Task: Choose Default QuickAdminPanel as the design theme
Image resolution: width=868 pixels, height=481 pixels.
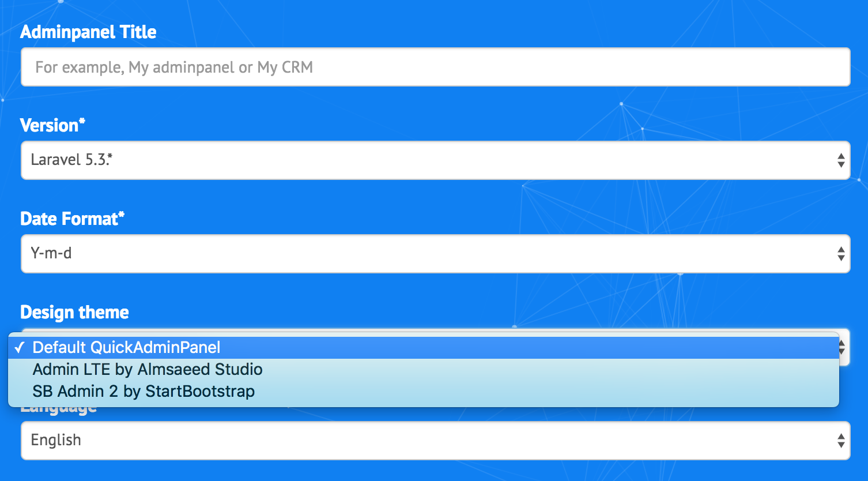Action: point(127,347)
